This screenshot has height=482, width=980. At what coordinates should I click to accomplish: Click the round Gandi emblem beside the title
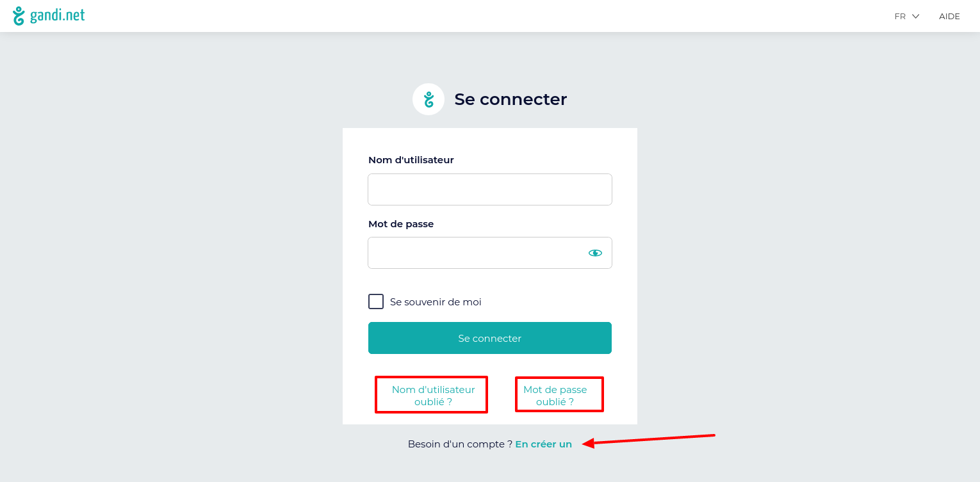(x=429, y=99)
